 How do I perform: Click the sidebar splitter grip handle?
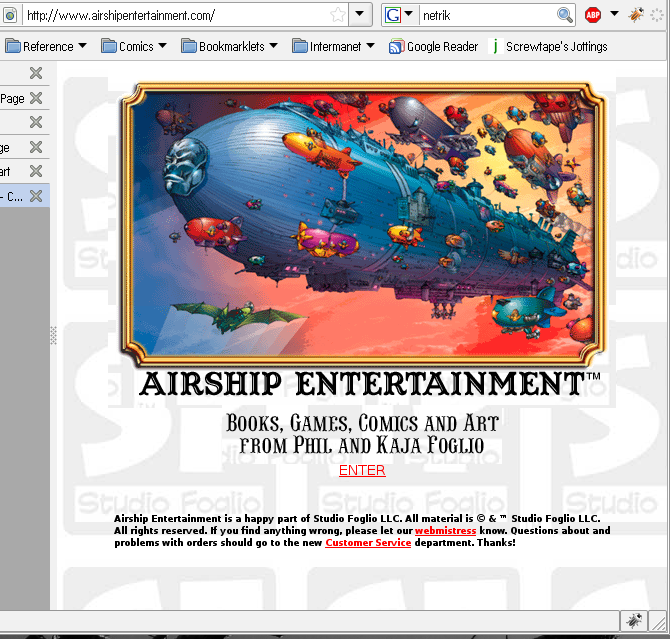point(53,336)
